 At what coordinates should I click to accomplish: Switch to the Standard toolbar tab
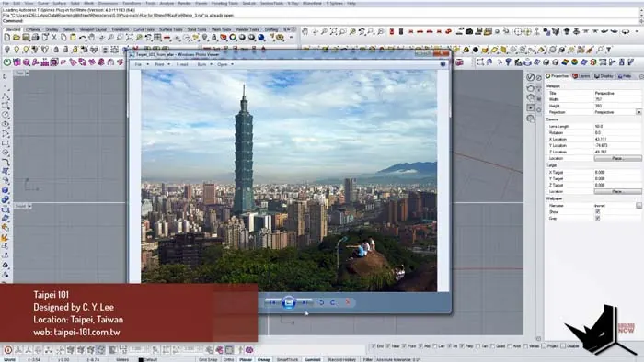pyautogui.click(x=13, y=29)
